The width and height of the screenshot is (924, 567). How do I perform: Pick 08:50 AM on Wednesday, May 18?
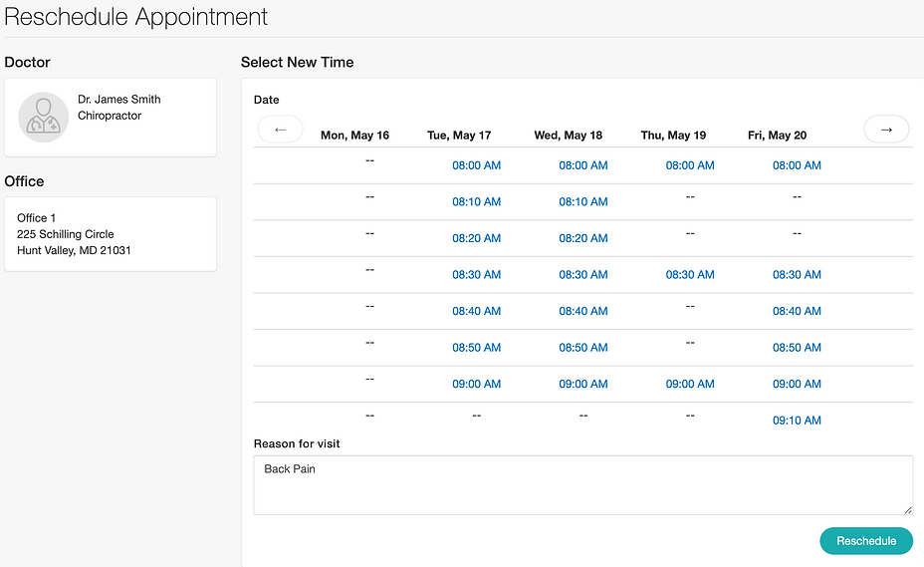[x=582, y=348]
